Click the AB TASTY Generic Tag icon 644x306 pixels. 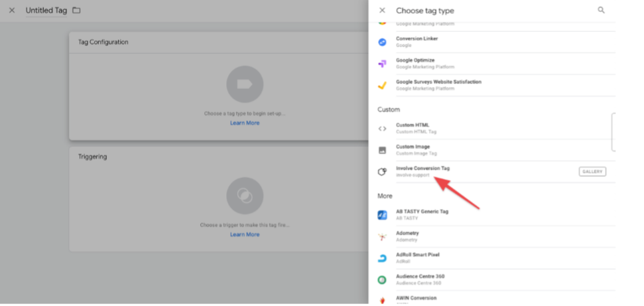383,215
